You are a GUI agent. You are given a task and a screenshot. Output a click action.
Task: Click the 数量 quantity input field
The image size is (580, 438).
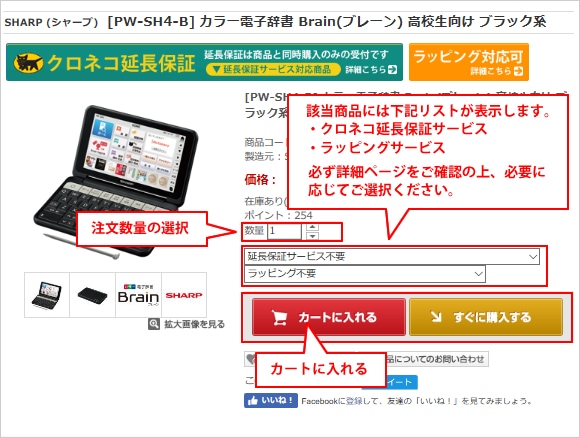coord(284,231)
